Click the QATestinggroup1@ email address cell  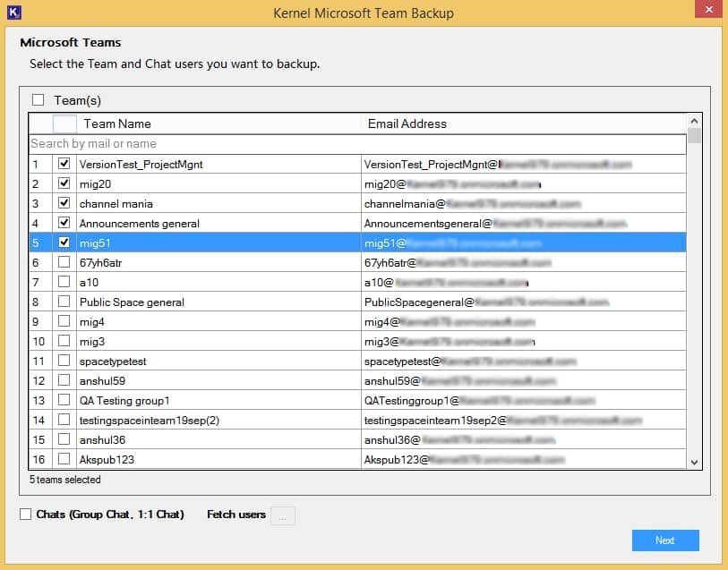point(523,401)
